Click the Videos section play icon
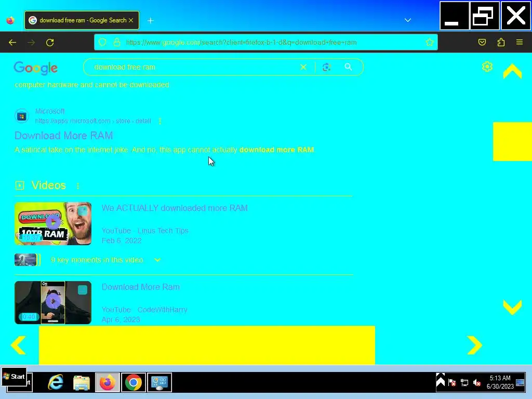 (x=20, y=185)
